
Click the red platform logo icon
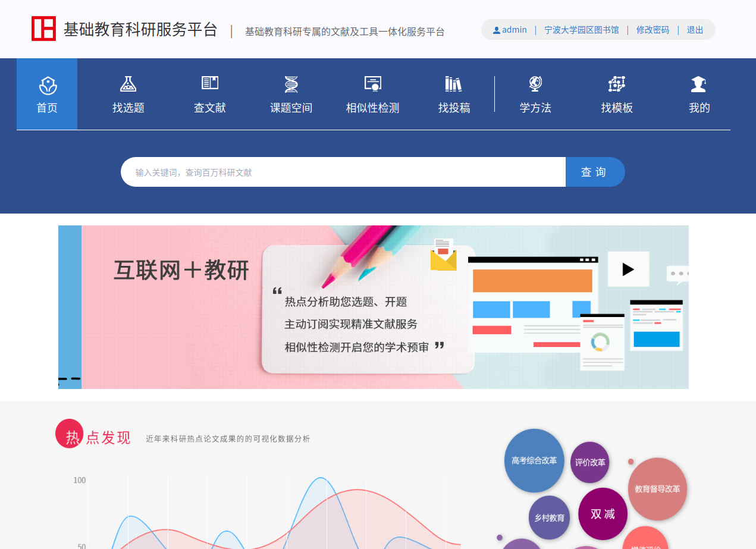click(43, 29)
